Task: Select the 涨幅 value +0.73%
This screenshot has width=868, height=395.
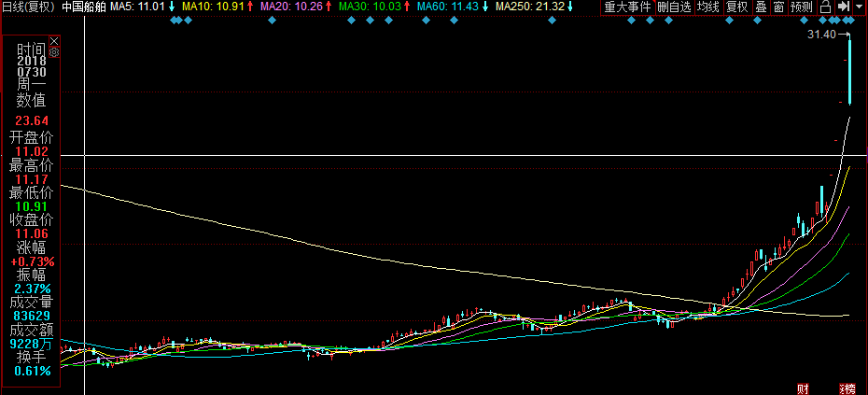Action: pyautogui.click(x=33, y=261)
